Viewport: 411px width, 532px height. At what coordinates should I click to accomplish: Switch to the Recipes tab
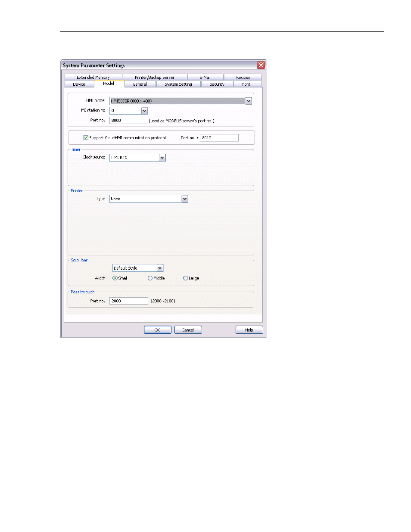pos(243,77)
